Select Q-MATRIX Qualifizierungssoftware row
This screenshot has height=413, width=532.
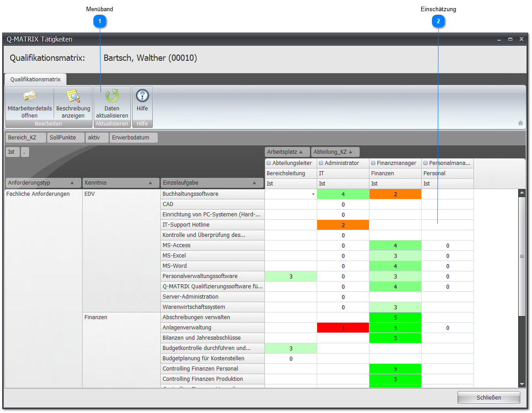pyautogui.click(x=212, y=287)
